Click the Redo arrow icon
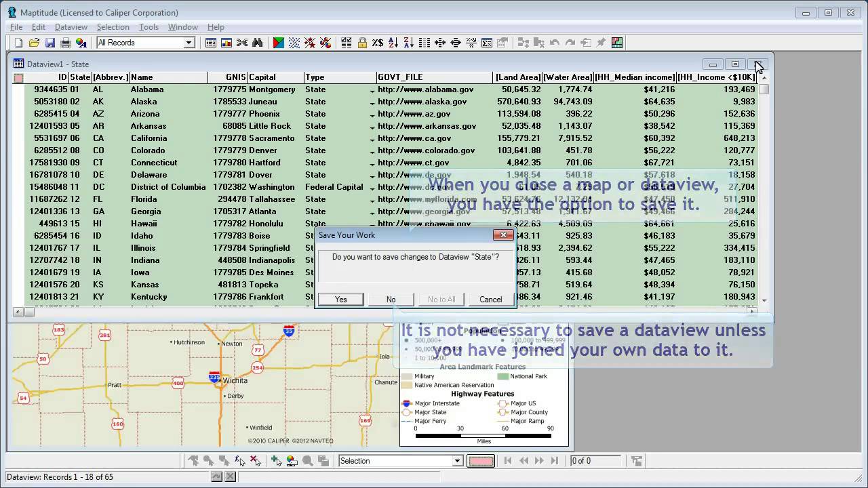The width and height of the screenshot is (868, 488). [x=570, y=43]
